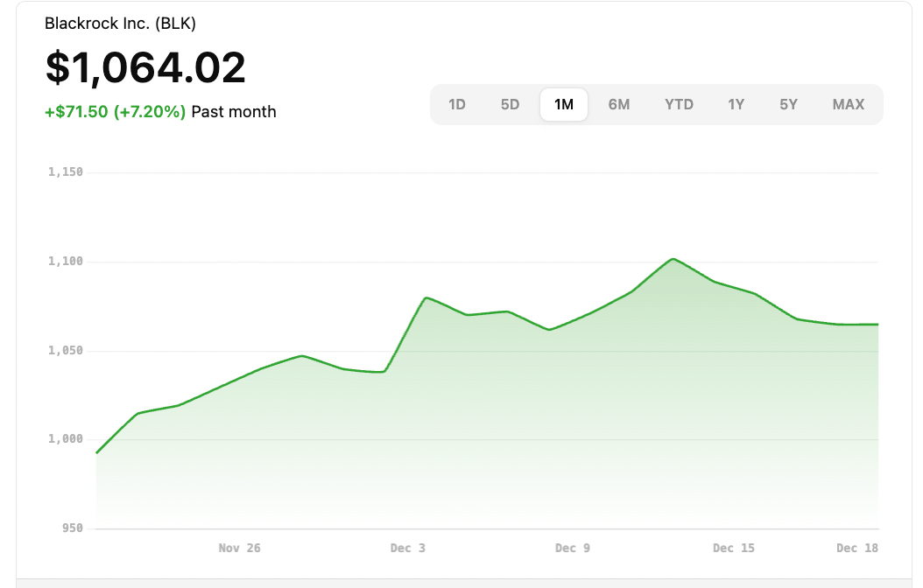Click the Dec 9 date label
Image resolution: width=923 pixels, height=588 pixels.
pos(572,548)
